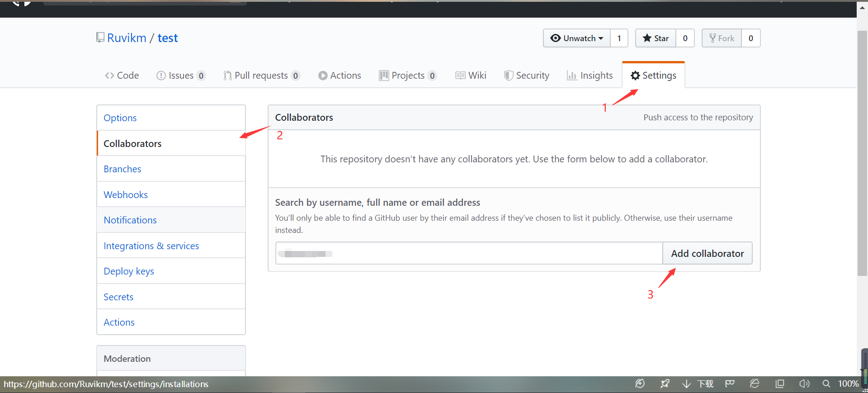Click the Projects counter badge 0
Viewport: 868px width, 393px height.
432,76
